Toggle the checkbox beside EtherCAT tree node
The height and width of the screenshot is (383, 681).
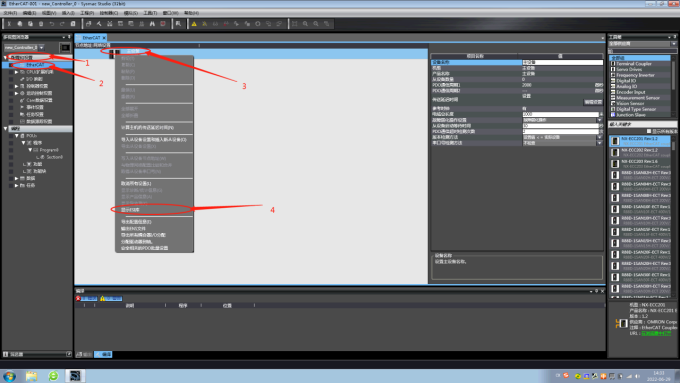(x=11, y=65)
